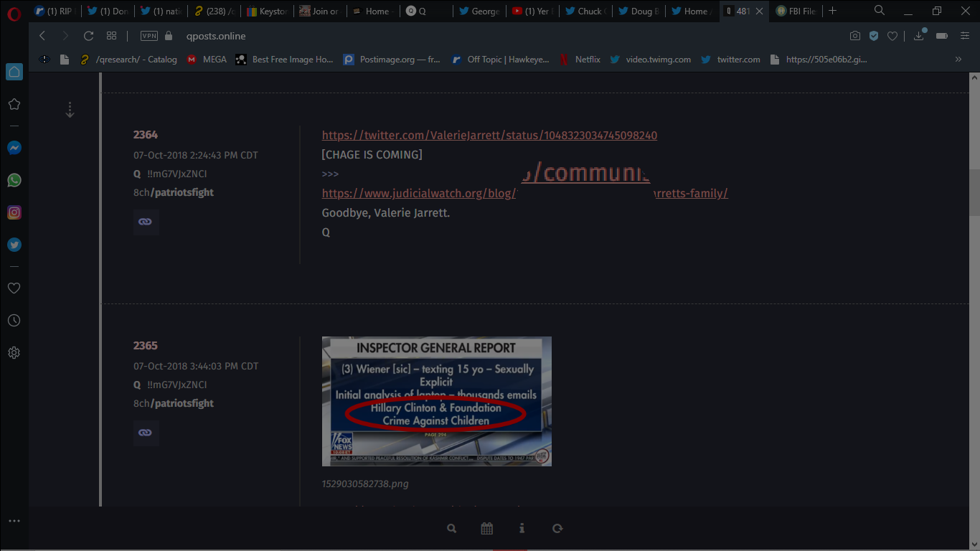
Task: Go back to the previous page
Action: 42,36
